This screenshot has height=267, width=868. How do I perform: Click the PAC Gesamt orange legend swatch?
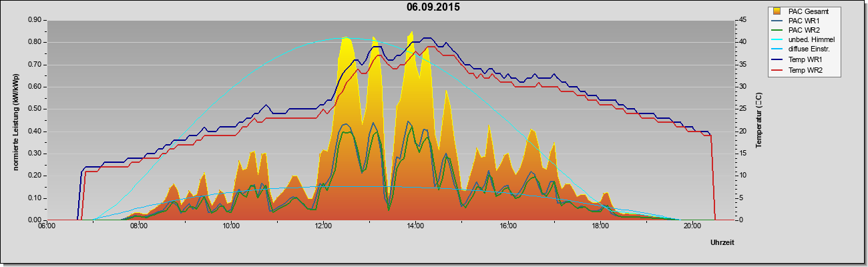pyautogui.click(x=777, y=11)
